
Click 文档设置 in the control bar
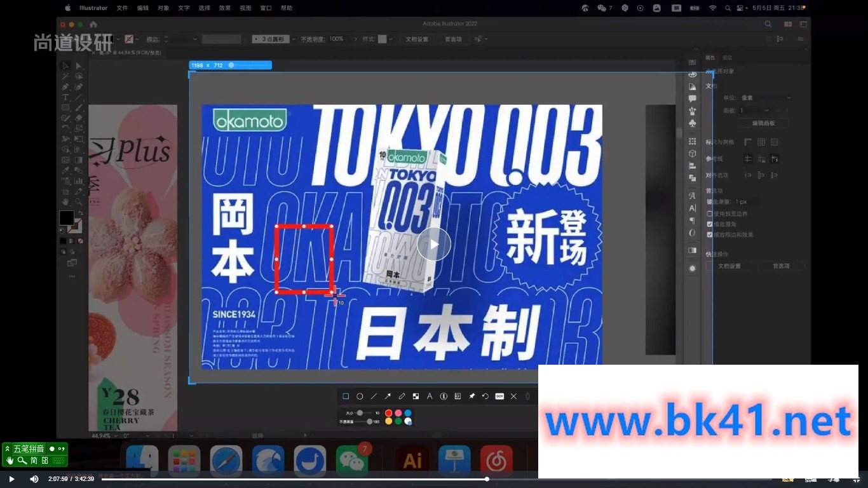pos(417,39)
